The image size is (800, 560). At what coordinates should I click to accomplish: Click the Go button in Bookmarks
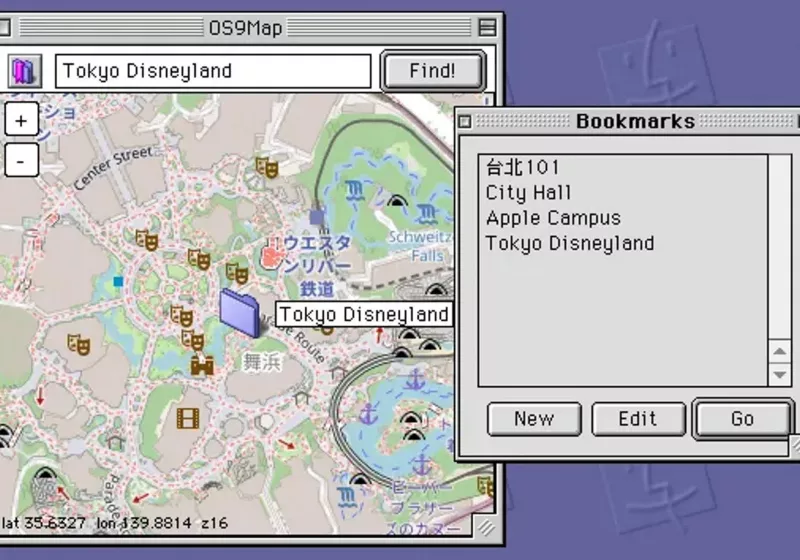(742, 419)
